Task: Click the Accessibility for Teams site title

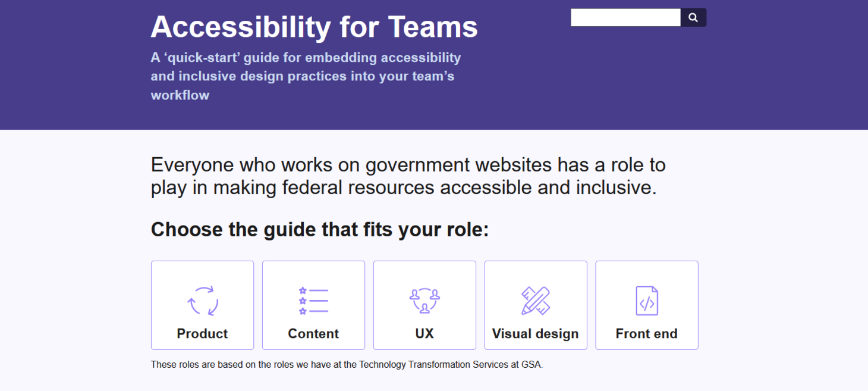Action: [314, 27]
